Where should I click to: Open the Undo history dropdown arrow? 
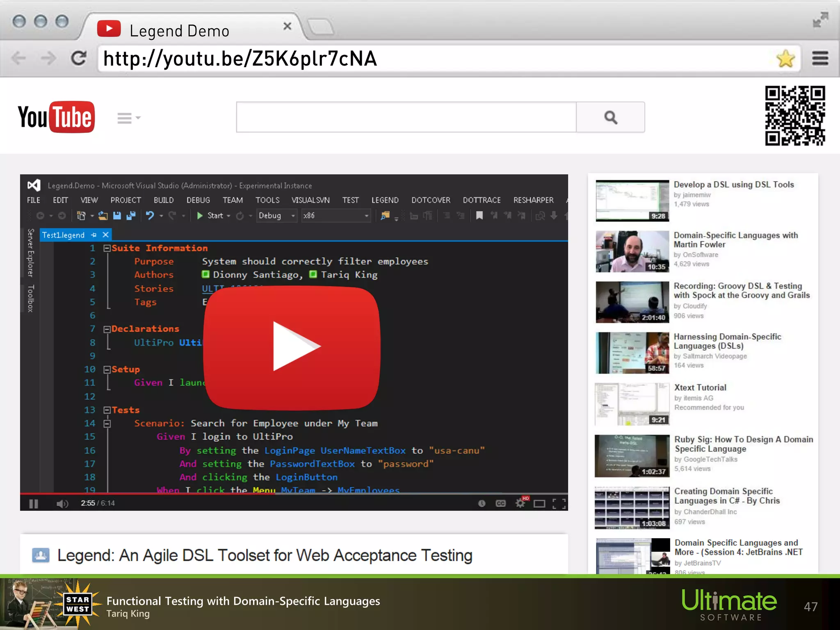(161, 216)
